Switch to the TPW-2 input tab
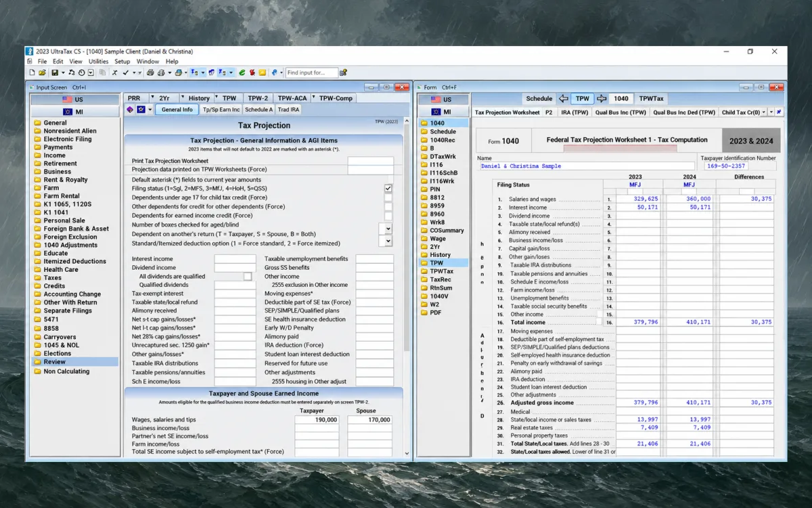The image size is (812, 508). point(258,98)
